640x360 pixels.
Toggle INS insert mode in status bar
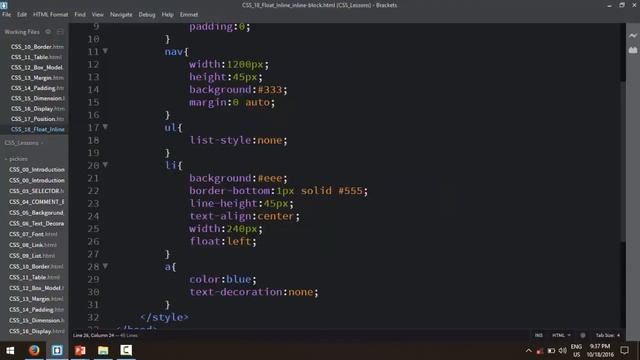click(x=539, y=335)
